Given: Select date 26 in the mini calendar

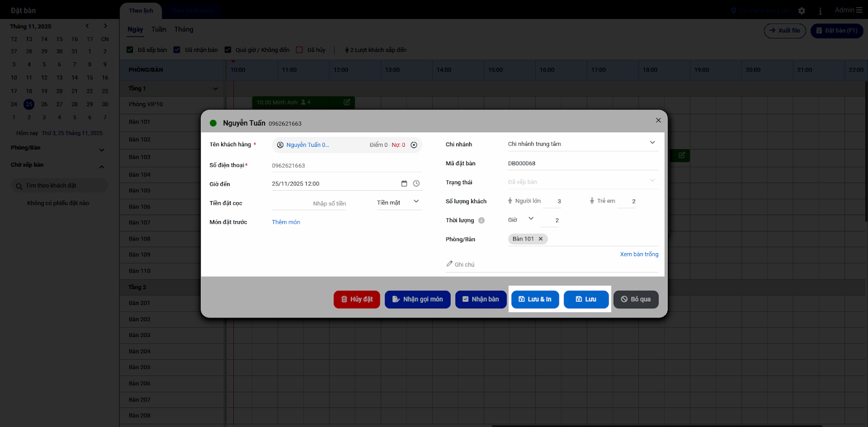Looking at the screenshot, I should tap(44, 104).
